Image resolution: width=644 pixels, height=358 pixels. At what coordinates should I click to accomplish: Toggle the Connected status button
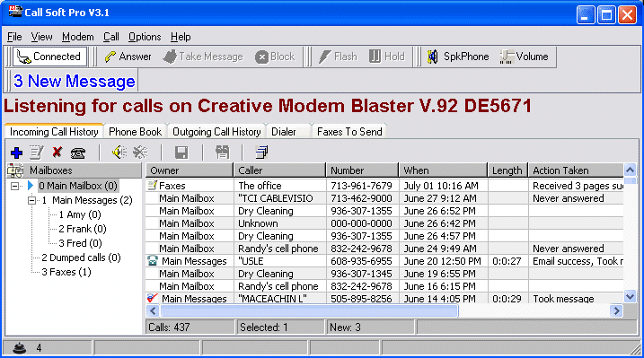49,57
